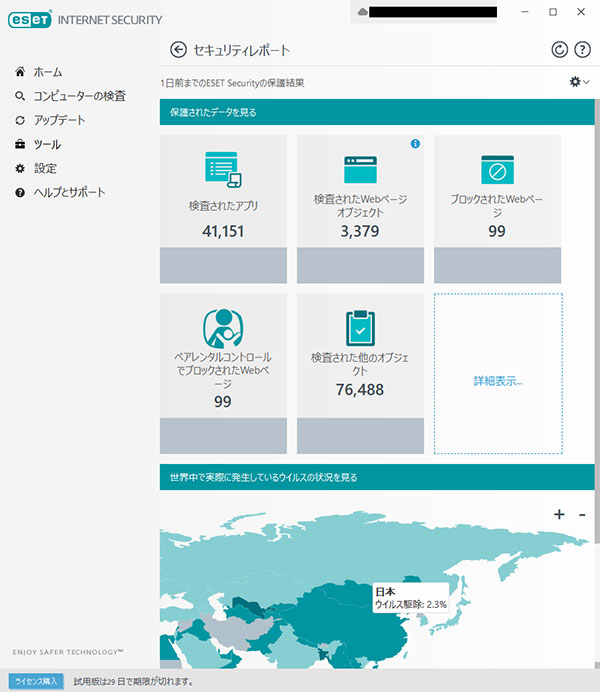Image resolution: width=600 pixels, height=692 pixels.
Task: Open 詳細表示... link
Action: click(498, 381)
